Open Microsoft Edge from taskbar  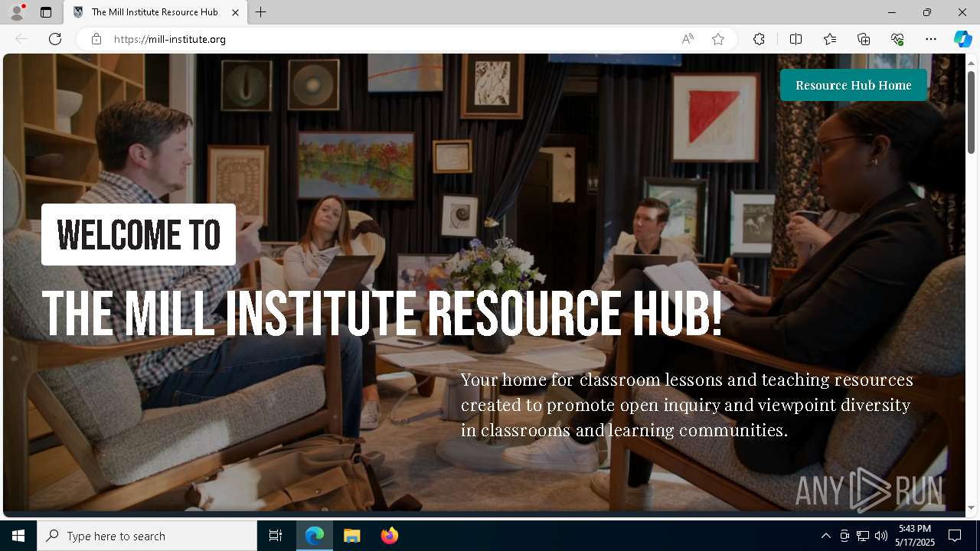315,536
